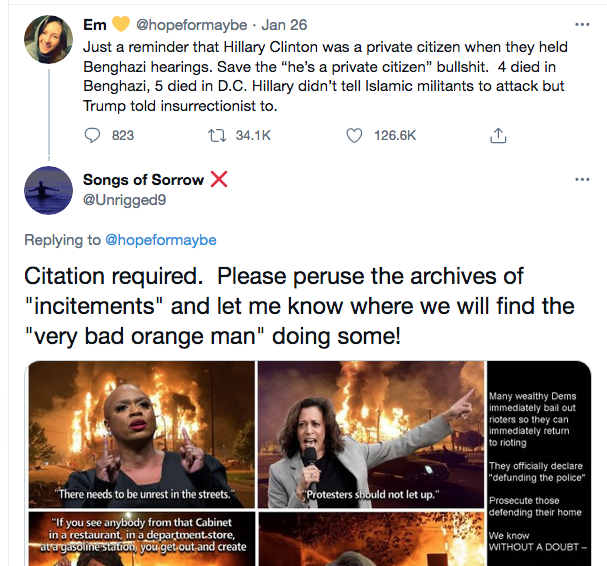
Task: Open Songs of Sorrow profile avatar
Action: (x=48, y=191)
